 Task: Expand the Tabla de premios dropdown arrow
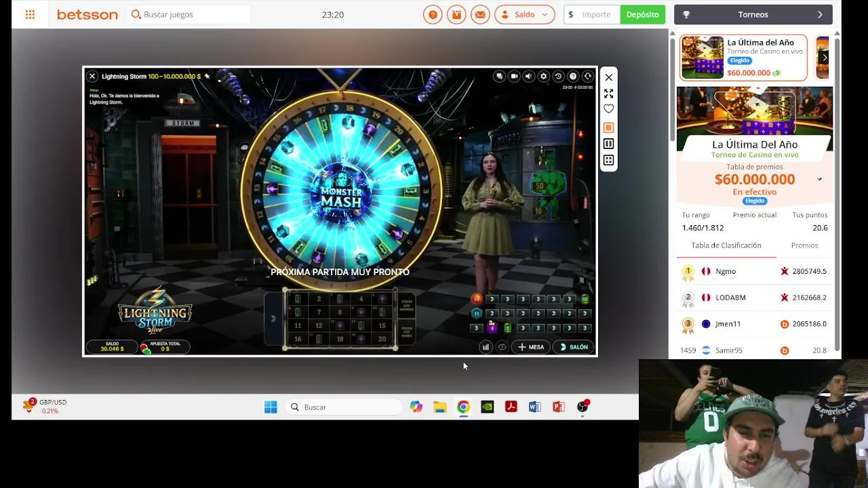[820, 180]
